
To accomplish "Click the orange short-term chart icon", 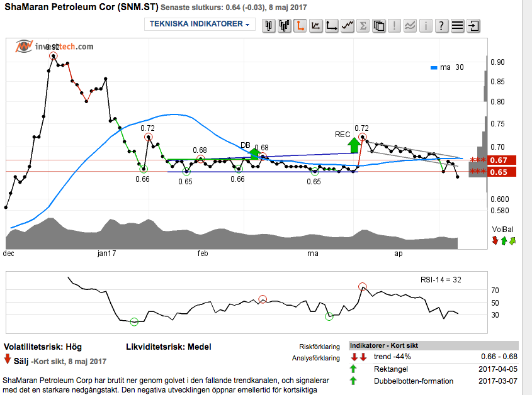I will [x=300, y=26].
